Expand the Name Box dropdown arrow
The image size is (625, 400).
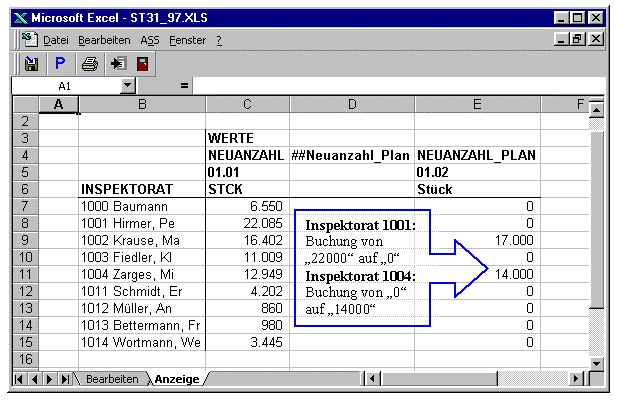click(x=127, y=87)
